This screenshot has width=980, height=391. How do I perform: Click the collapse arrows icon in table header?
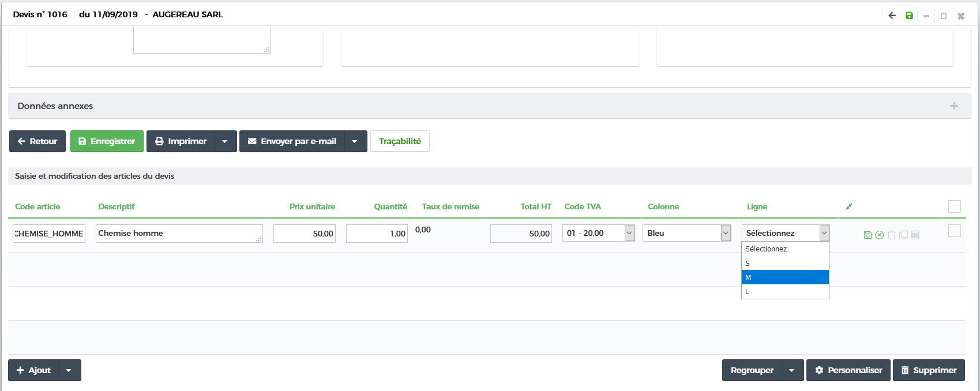849,206
